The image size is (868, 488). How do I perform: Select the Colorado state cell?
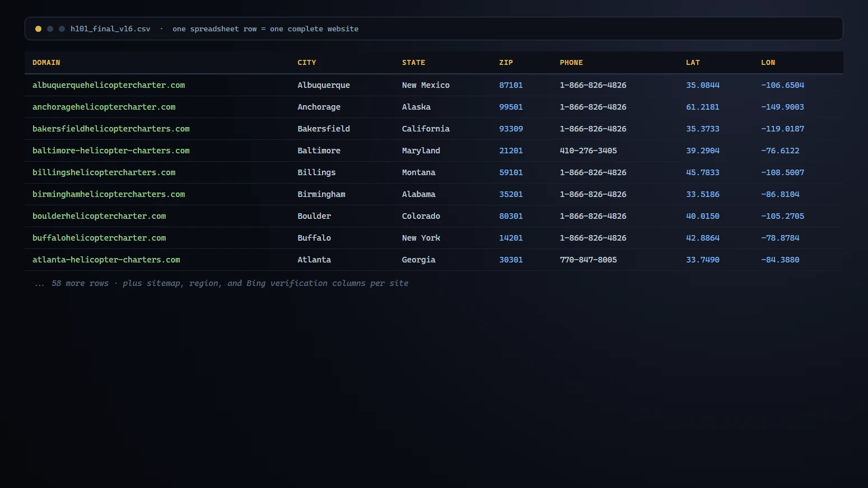tap(421, 216)
